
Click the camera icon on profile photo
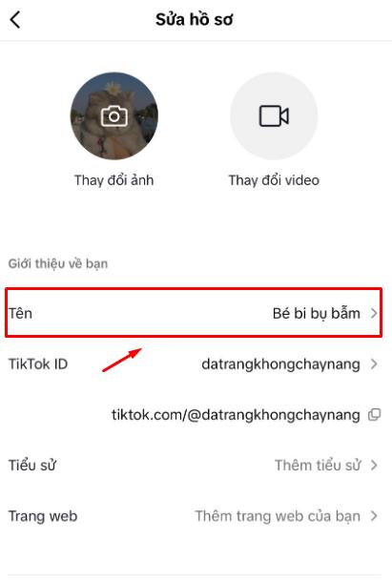point(114,116)
